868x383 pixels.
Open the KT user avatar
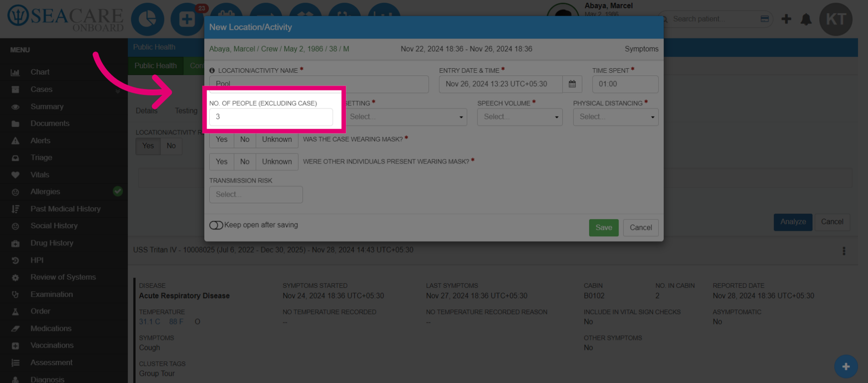836,19
